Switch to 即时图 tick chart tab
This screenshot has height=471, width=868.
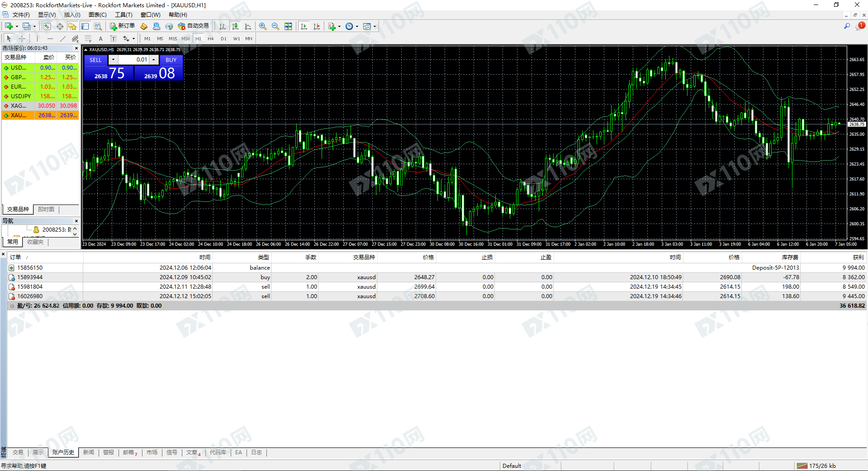tap(46, 209)
